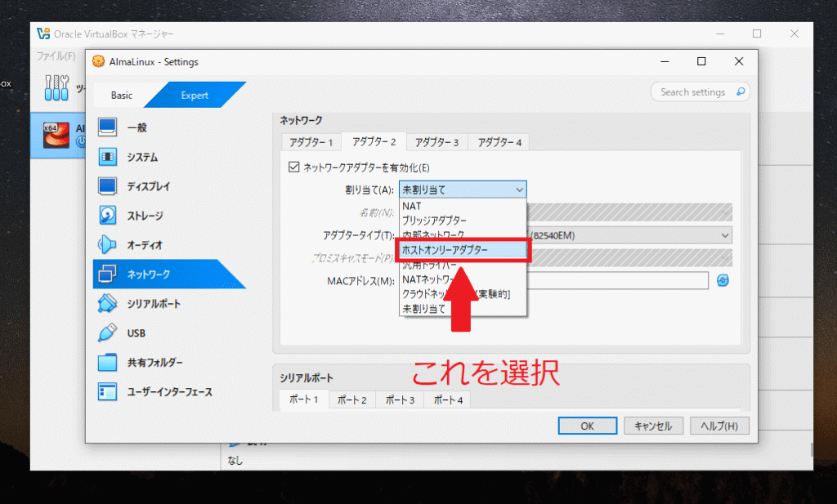Close the AlmaLinux Settings dialog
This screenshot has height=504, width=837.
(x=739, y=61)
